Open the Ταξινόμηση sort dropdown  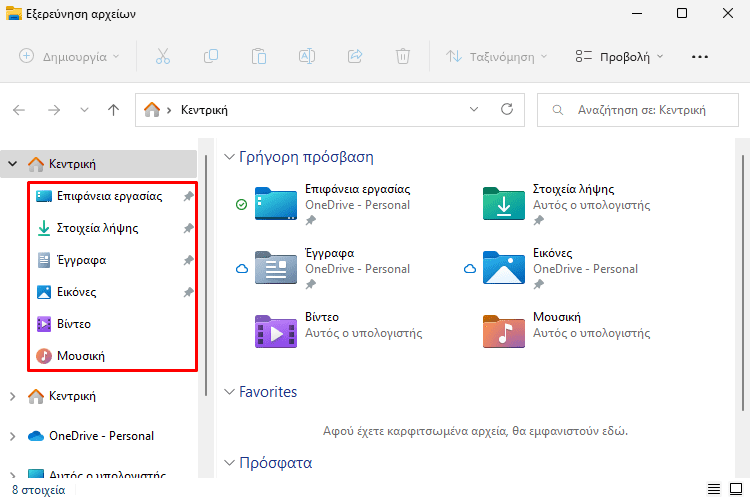(496, 56)
